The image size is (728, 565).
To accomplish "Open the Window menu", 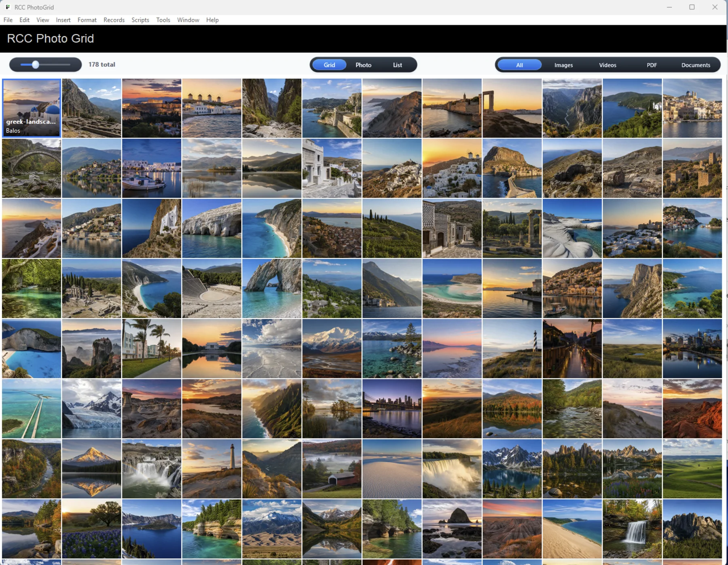I will point(188,20).
